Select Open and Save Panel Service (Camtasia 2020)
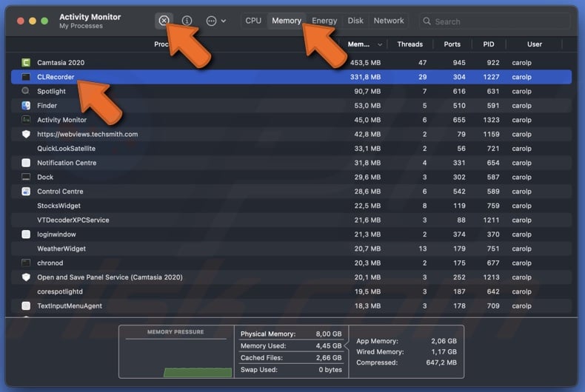Image resolution: width=585 pixels, height=392 pixels. coord(110,277)
